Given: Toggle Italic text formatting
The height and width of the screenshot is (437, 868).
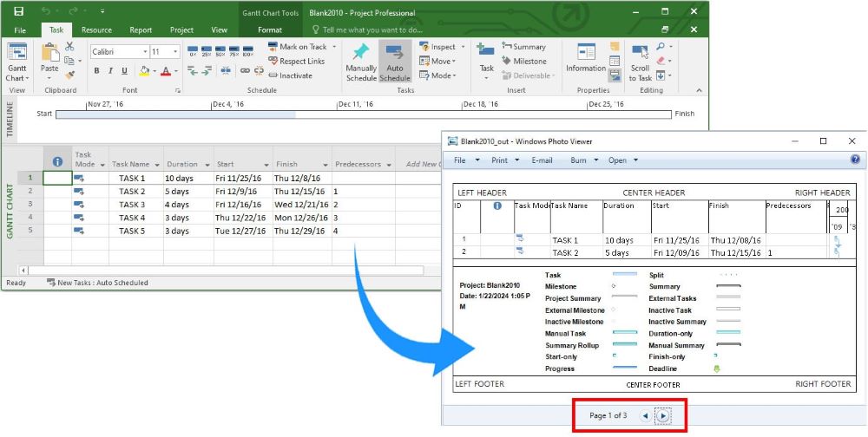Looking at the screenshot, I should coord(110,71).
